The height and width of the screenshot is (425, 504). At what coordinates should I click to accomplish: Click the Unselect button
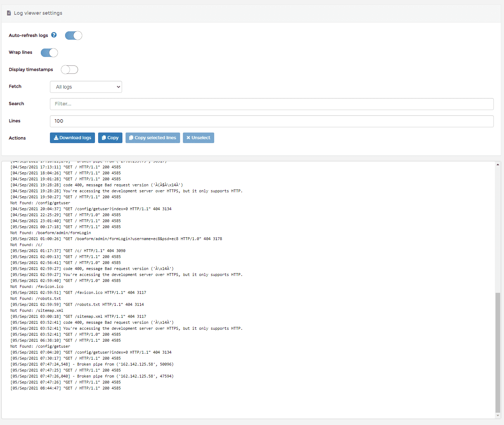(198, 138)
